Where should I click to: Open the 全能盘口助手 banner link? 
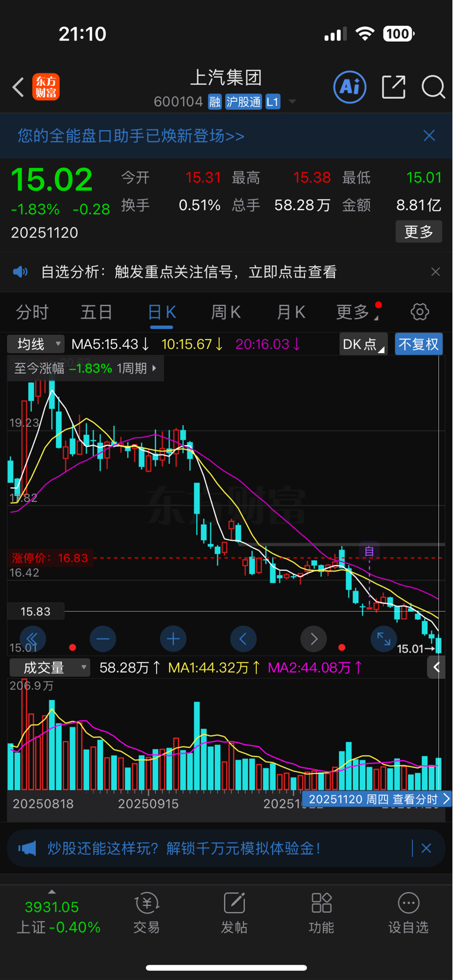[x=131, y=136]
